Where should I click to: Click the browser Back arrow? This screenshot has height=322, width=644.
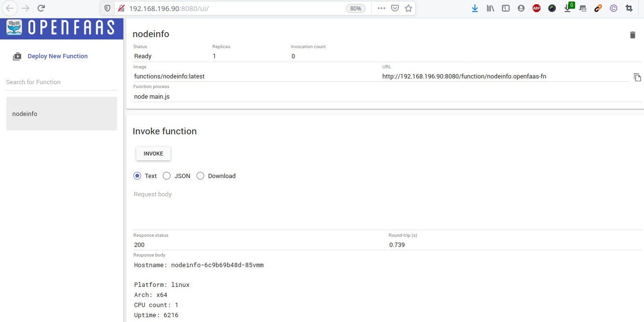10,8
